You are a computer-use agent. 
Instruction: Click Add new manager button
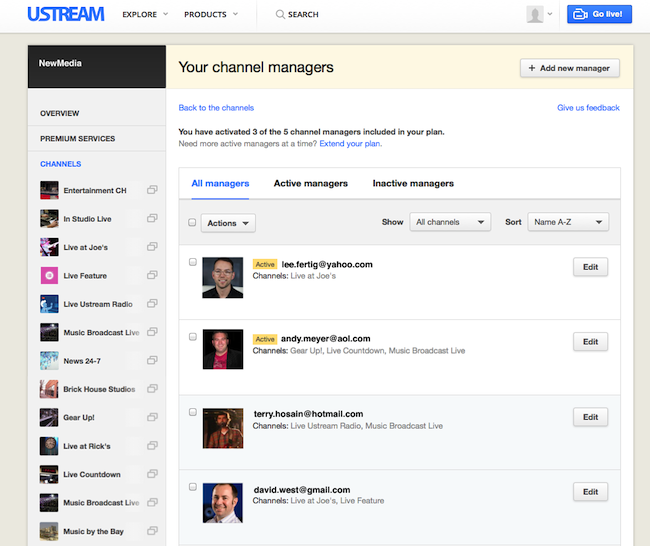pyautogui.click(x=570, y=68)
